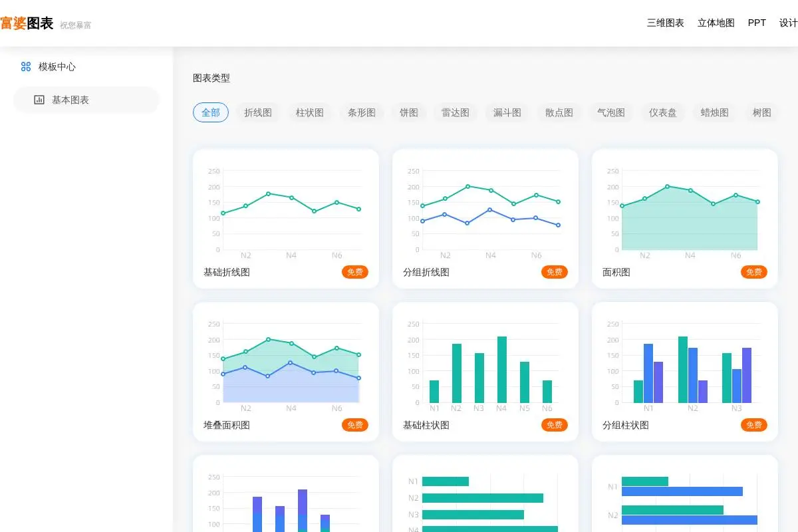798x532 pixels.
Task: Filter charts by 仪表盘
Action: coord(663,112)
